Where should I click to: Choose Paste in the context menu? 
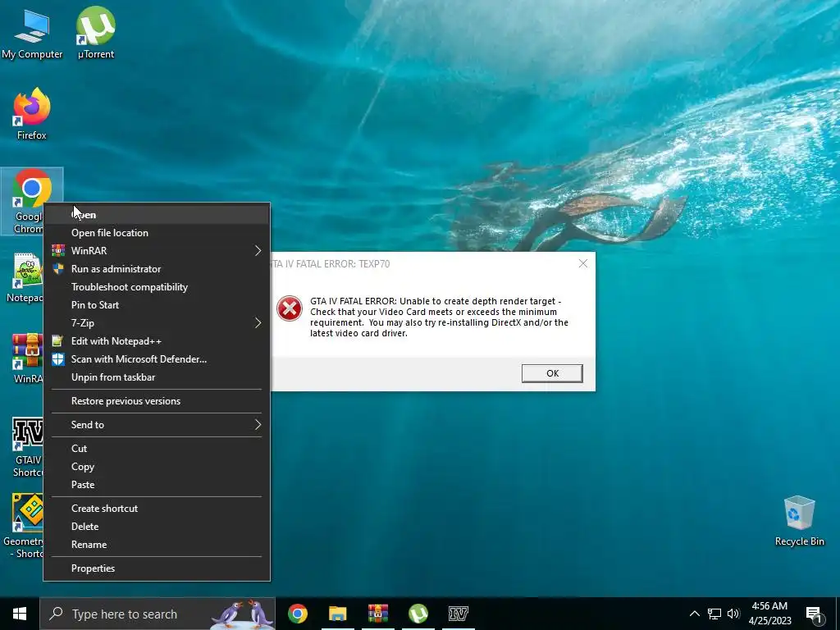[x=157, y=485]
